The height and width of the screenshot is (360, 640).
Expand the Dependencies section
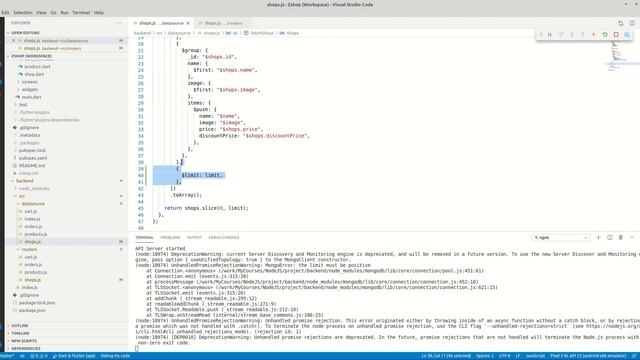[26, 349]
